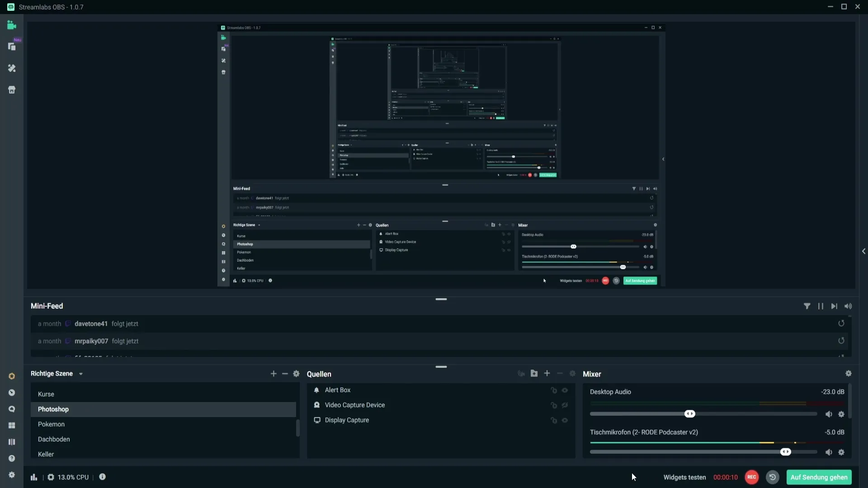The image size is (868, 488).
Task: Open the App Store icon in sidebar
Action: pos(12,90)
